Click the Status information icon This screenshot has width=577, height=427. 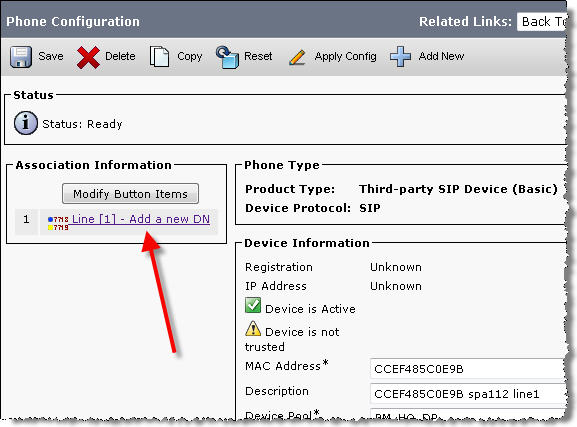[25, 123]
